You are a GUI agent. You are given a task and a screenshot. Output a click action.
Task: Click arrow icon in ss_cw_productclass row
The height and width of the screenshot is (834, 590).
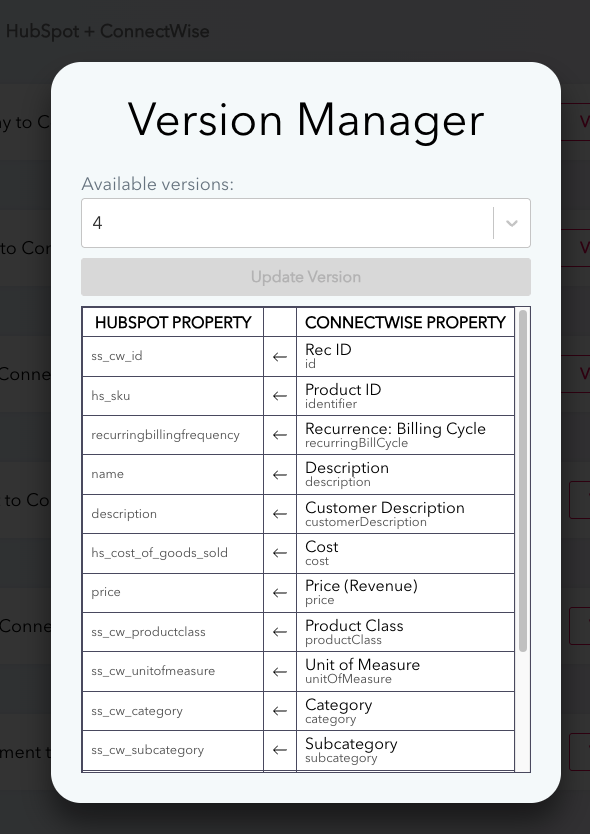pyautogui.click(x=280, y=632)
